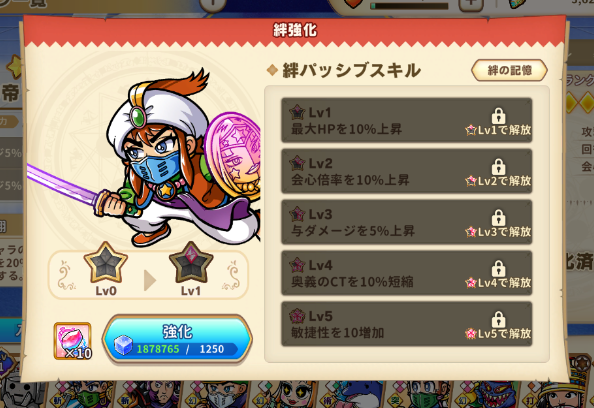Viewport: 594px width, 408px height.
Task: Click the lock icon on Lv5 skill
Action: pos(499,320)
